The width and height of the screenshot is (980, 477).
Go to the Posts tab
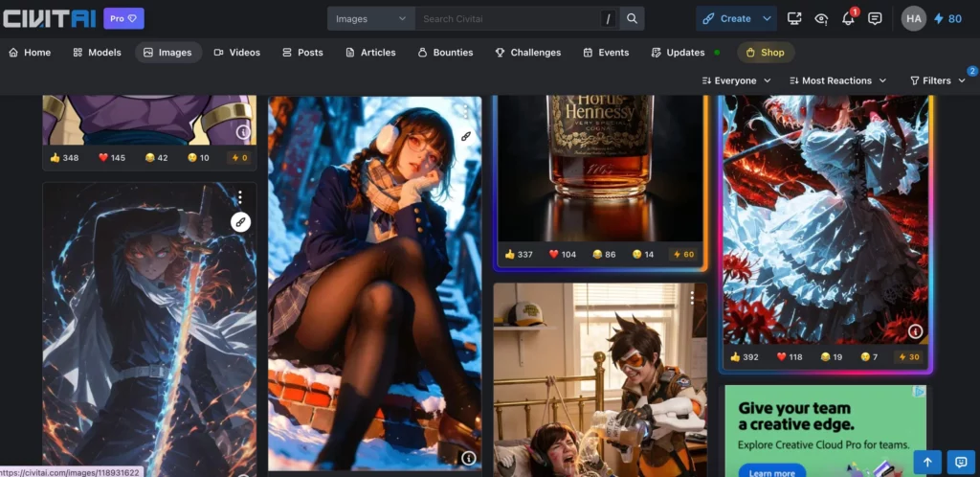coord(302,53)
